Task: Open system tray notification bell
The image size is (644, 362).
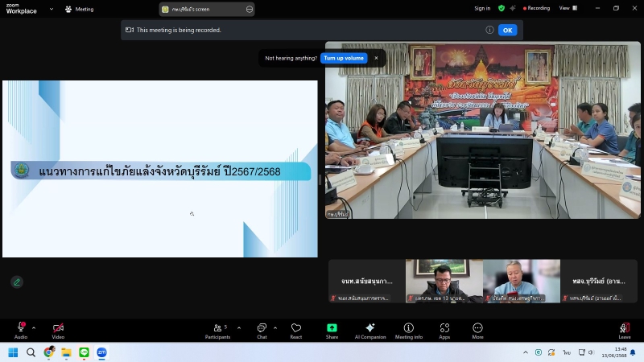Action: (x=633, y=352)
